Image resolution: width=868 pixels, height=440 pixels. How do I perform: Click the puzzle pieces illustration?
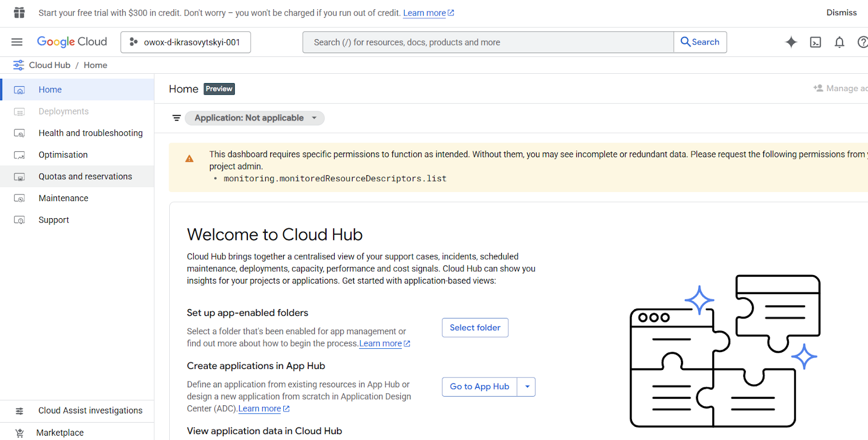725,351
